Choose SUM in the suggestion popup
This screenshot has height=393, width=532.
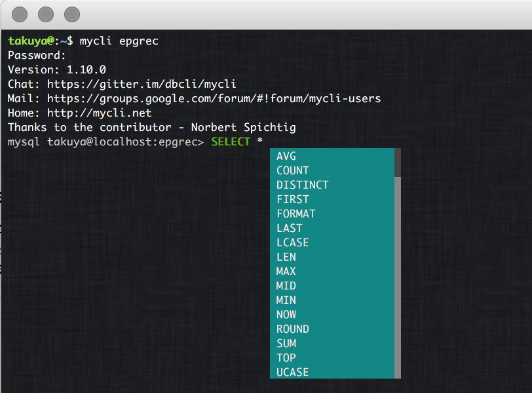pos(332,343)
